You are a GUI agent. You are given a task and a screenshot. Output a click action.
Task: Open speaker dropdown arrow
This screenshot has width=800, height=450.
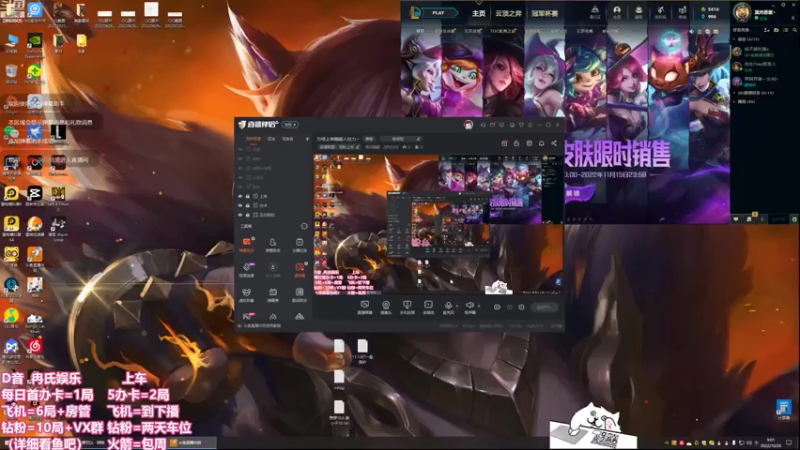(479, 306)
